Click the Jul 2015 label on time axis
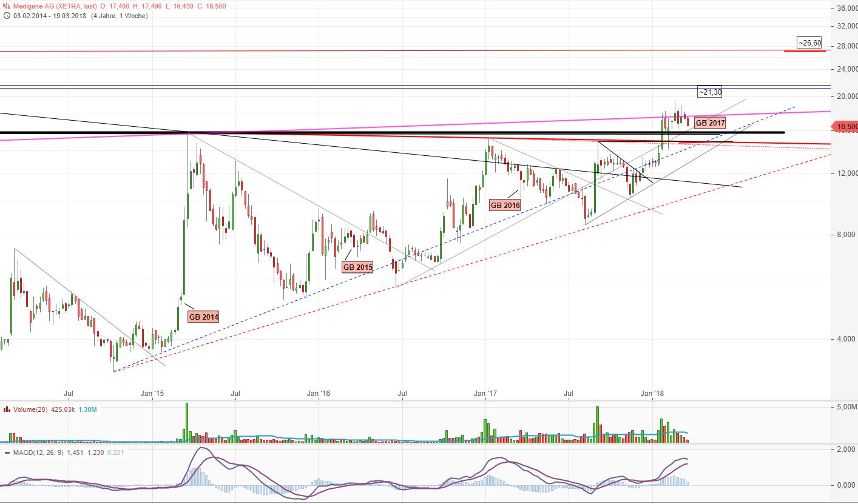 click(235, 393)
